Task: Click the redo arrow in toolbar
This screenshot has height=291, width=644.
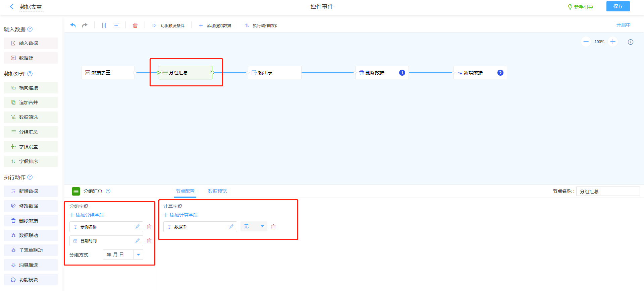Action: click(x=85, y=25)
